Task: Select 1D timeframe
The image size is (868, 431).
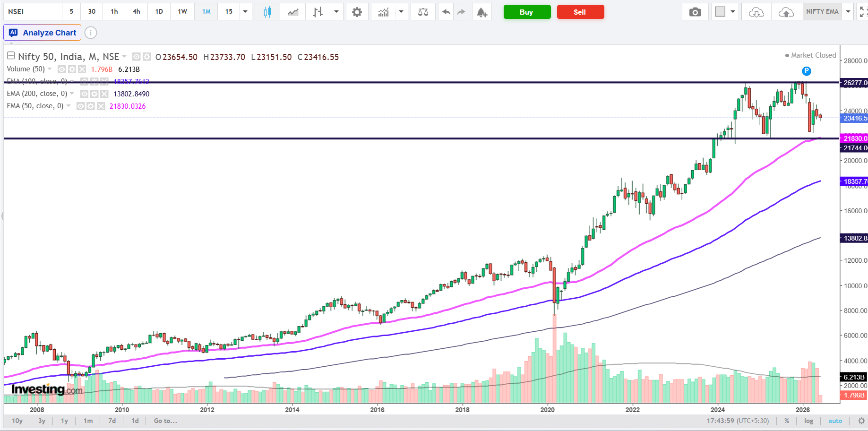Action: 159,12
